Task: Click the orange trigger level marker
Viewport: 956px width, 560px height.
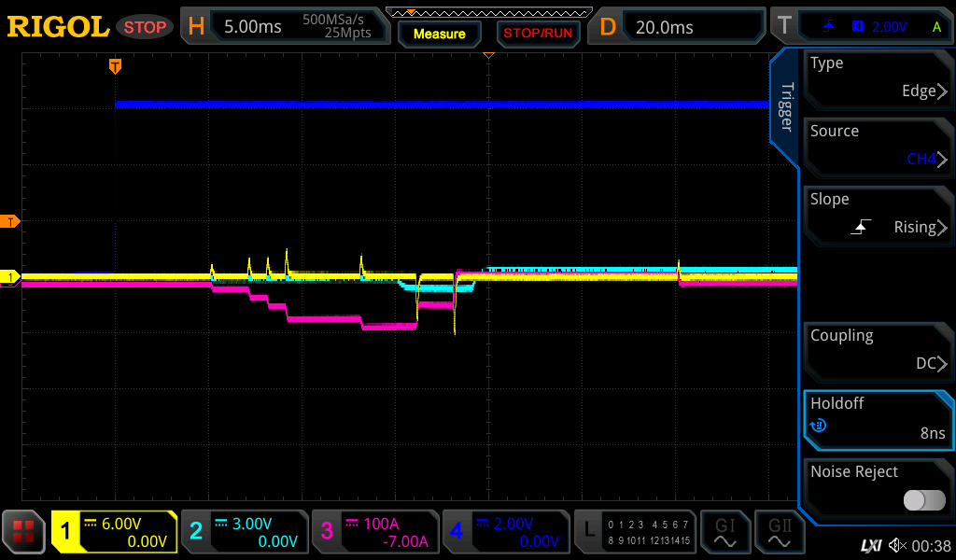Action: coord(11,221)
